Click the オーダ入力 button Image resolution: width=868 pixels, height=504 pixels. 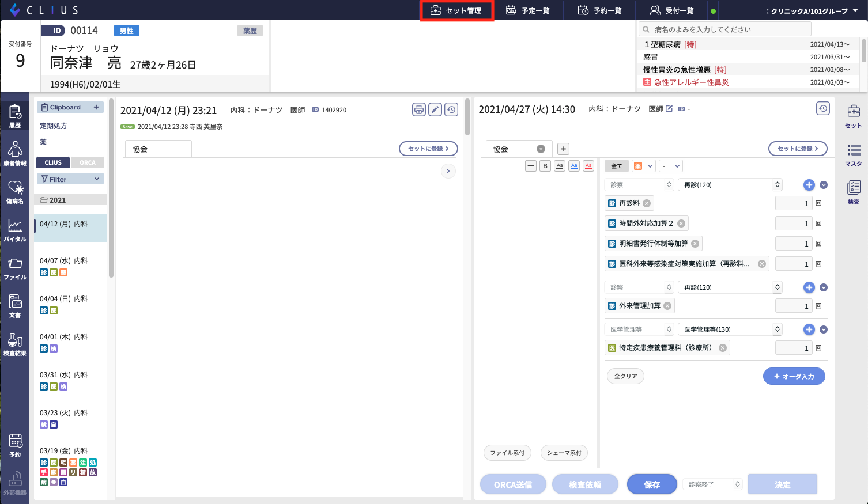click(x=794, y=376)
